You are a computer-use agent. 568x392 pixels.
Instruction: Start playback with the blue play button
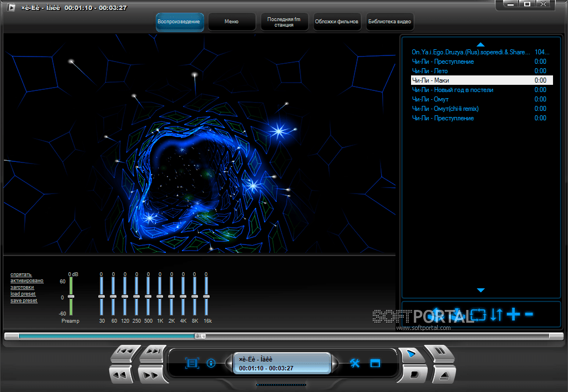411,354
